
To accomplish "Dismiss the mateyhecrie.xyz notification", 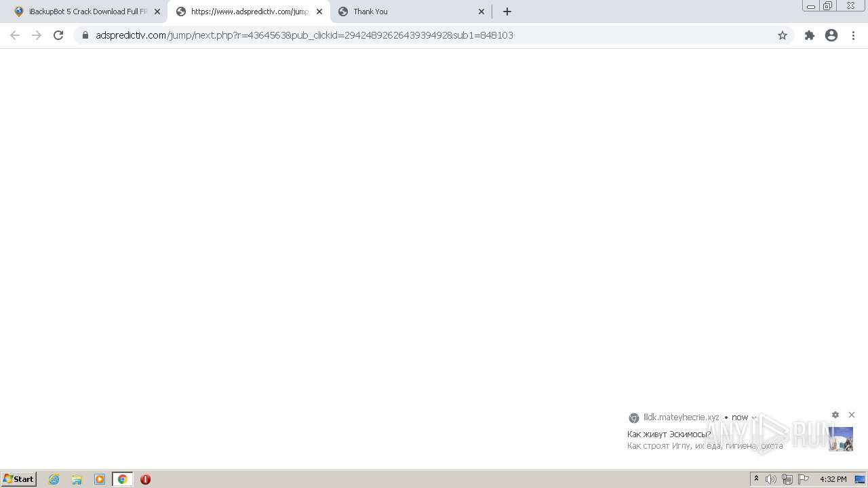I will point(852,415).
